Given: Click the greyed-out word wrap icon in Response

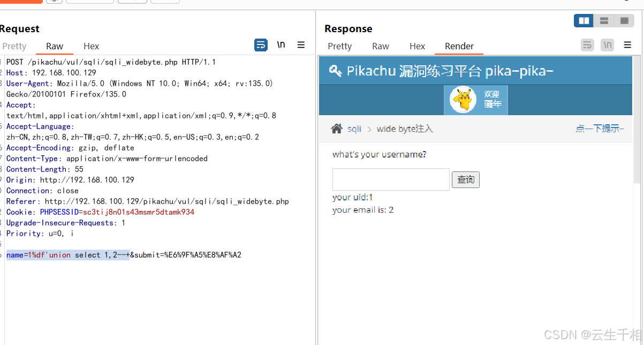Looking at the screenshot, I should 588,45.
